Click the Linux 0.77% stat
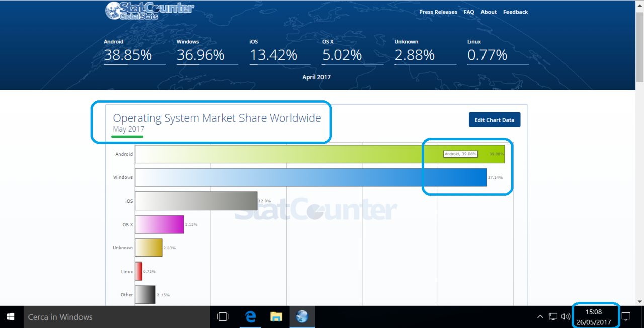 point(498,51)
